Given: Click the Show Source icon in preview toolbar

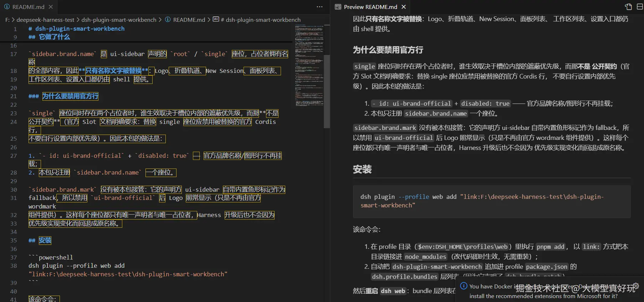Looking at the screenshot, I should (628, 7).
